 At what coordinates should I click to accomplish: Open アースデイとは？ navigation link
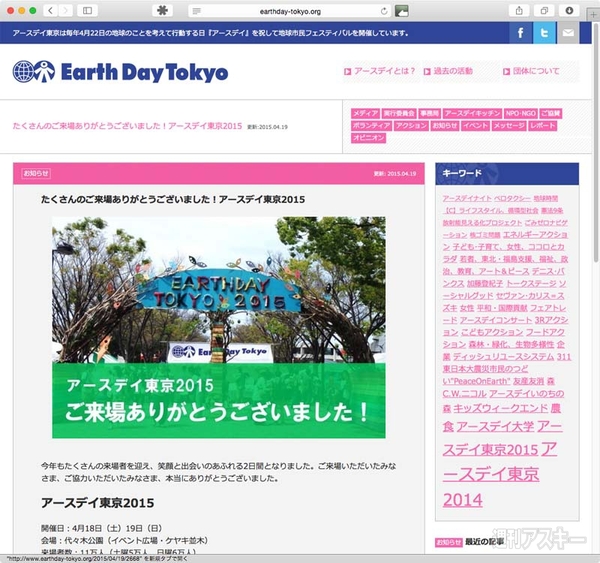click(x=380, y=71)
